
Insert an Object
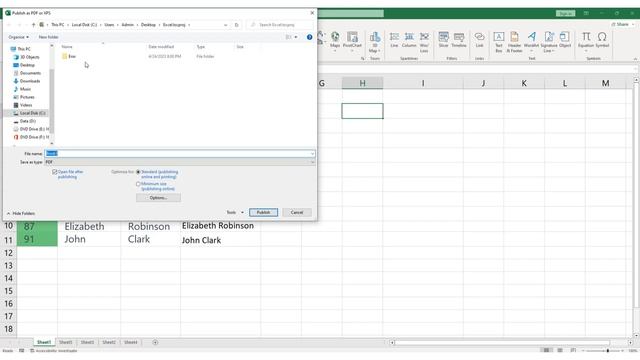(x=565, y=40)
